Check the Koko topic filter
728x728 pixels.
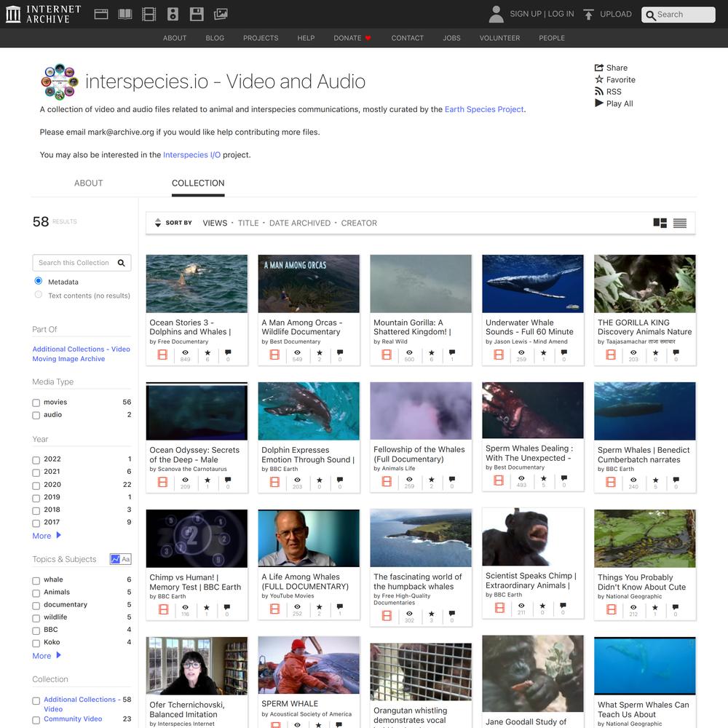click(36, 643)
